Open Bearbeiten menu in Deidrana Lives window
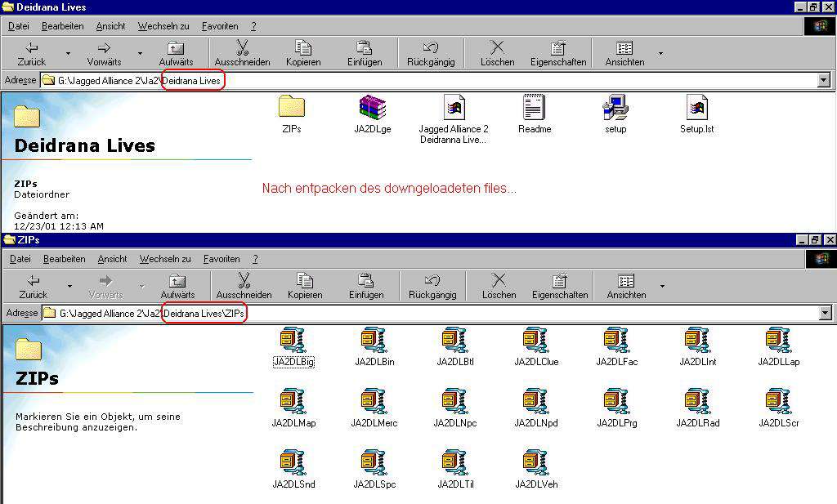Viewport: 837px width, 504px height. 62,26
